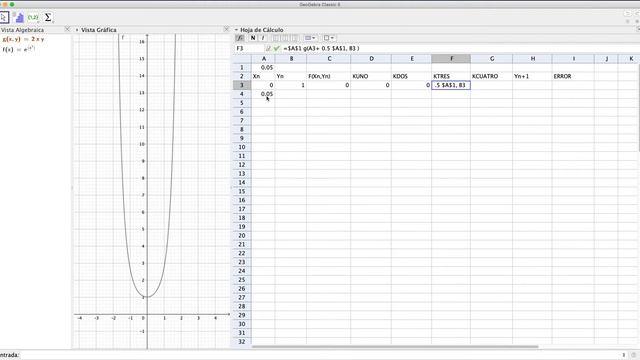Collapse the Hoja de Cálculo style bar

[236, 30]
